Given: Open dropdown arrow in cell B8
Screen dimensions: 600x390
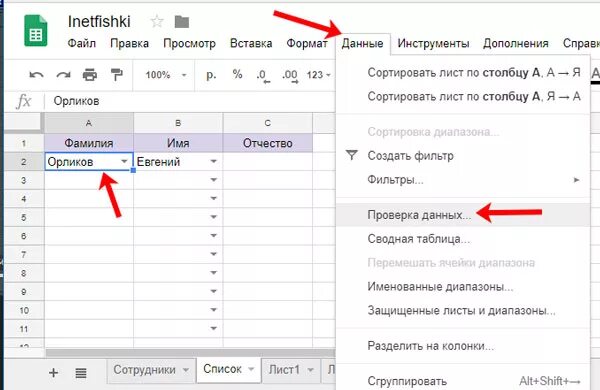Looking at the screenshot, I should coord(214,273).
